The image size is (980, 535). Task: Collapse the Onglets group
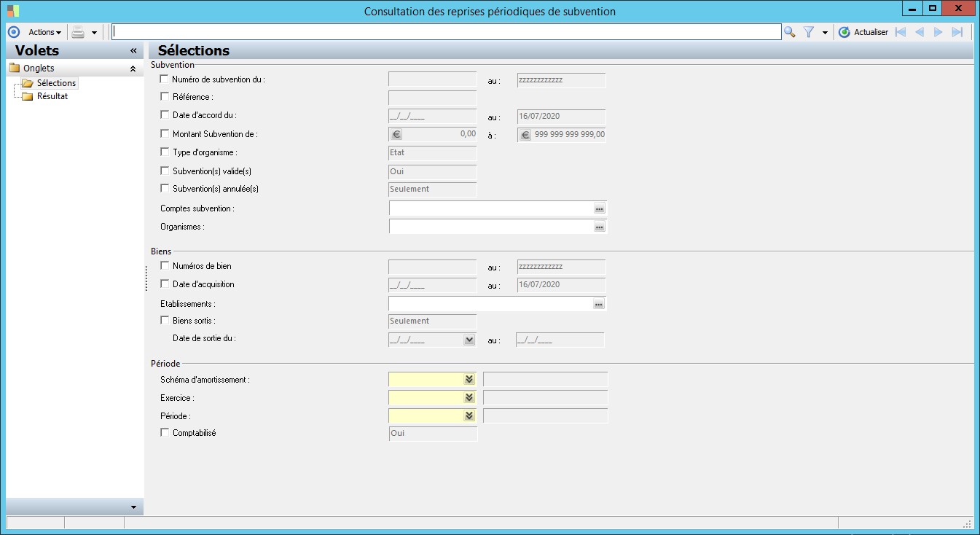click(x=133, y=69)
